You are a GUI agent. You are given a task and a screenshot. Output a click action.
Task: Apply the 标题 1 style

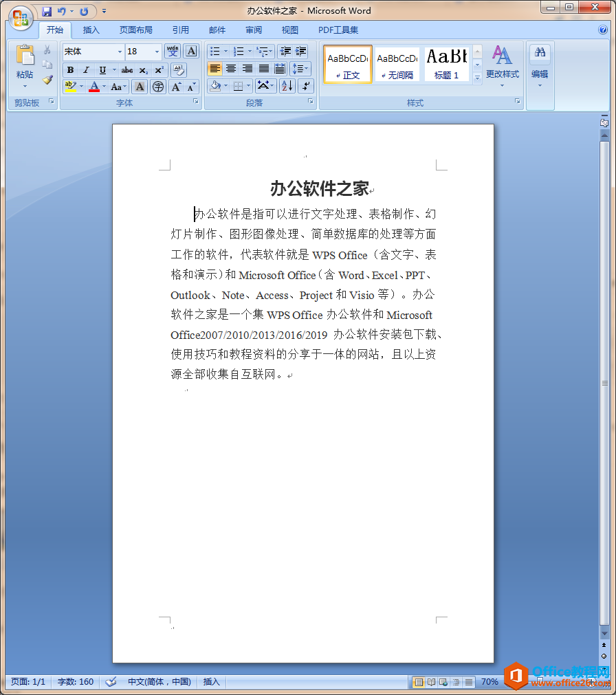coord(447,64)
